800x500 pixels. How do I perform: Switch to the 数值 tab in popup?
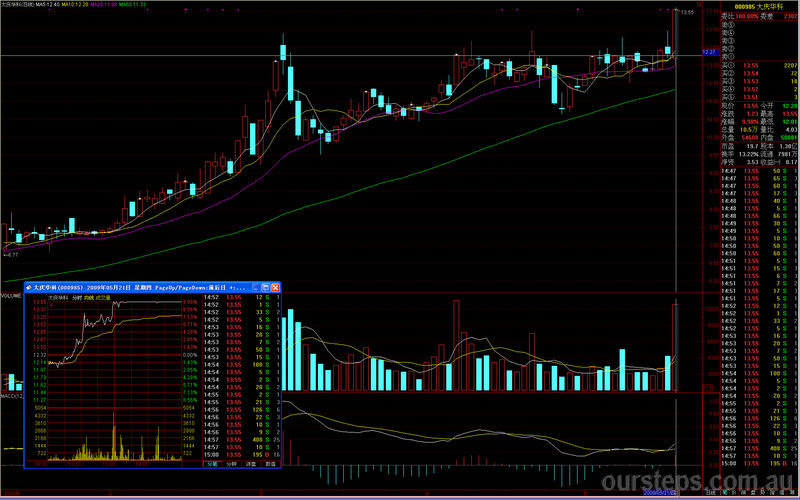click(270, 464)
